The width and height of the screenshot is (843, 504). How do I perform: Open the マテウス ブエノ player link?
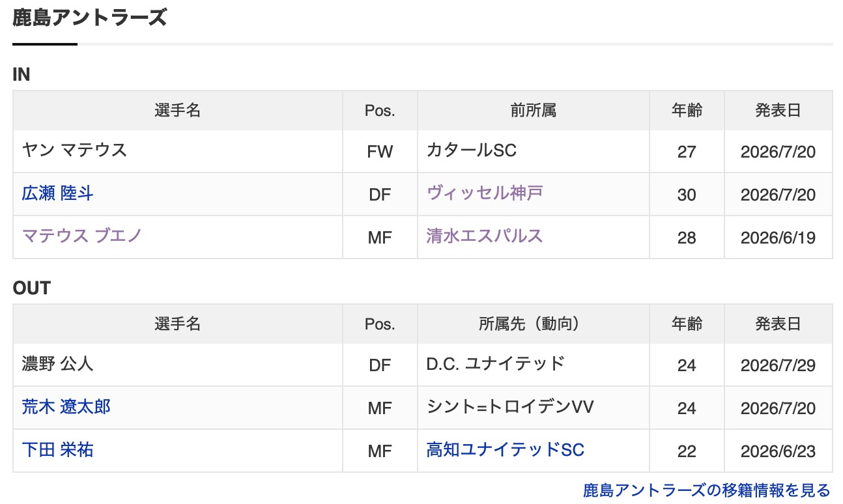(x=82, y=235)
